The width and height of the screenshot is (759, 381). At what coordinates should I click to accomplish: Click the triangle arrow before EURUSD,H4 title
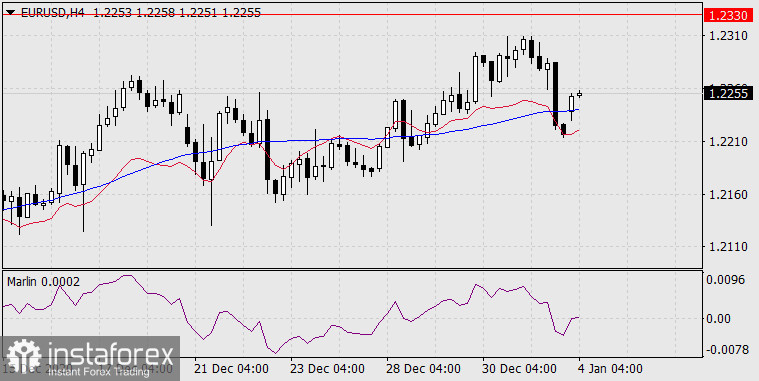pos(10,13)
